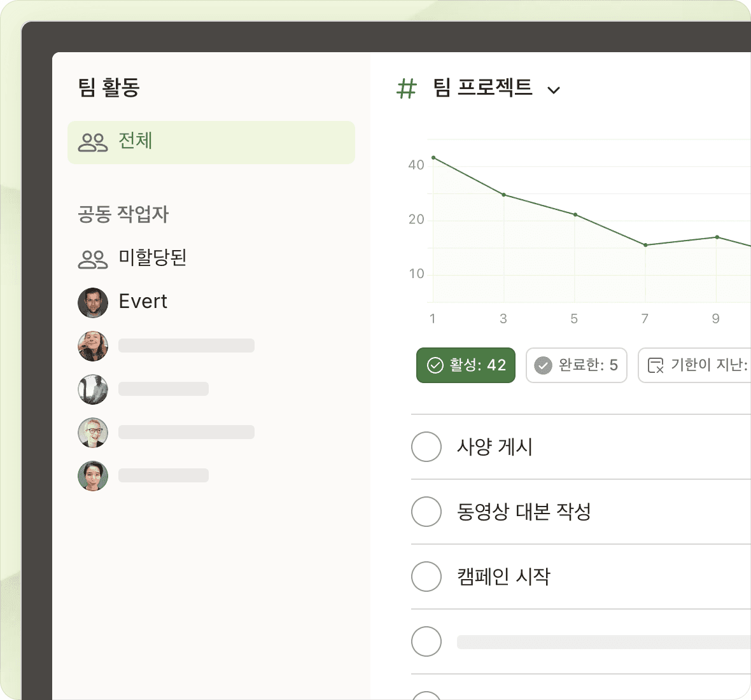Select the 전체 item in sidebar
The image size is (751, 700).
click(x=211, y=142)
